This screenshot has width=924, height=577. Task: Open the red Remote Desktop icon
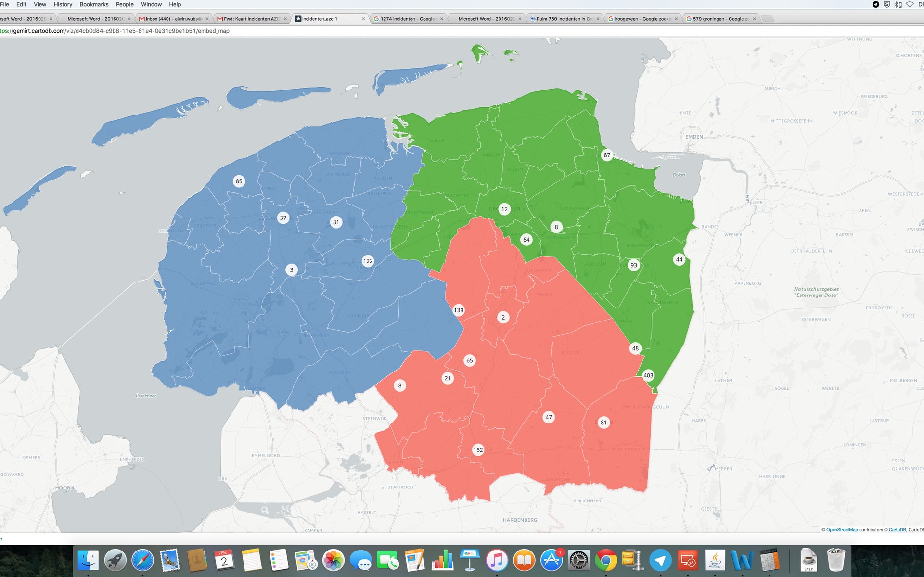688,560
